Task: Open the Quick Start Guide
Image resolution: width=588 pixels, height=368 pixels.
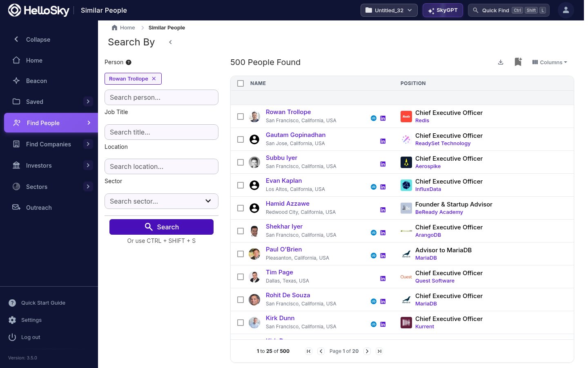Action: coord(37,303)
